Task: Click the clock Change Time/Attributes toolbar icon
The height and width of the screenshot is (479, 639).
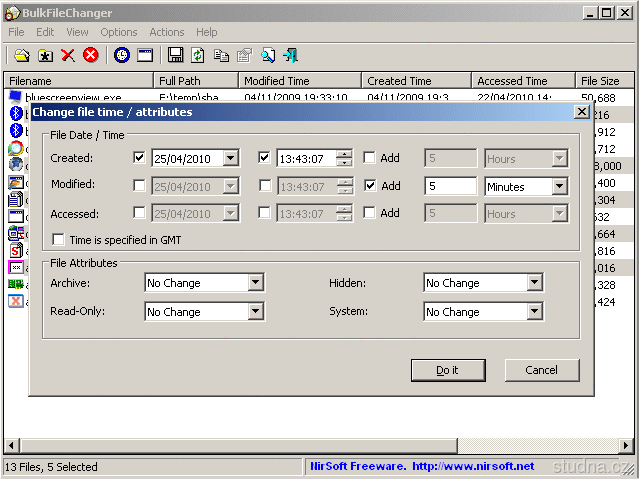Action: coord(122,55)
